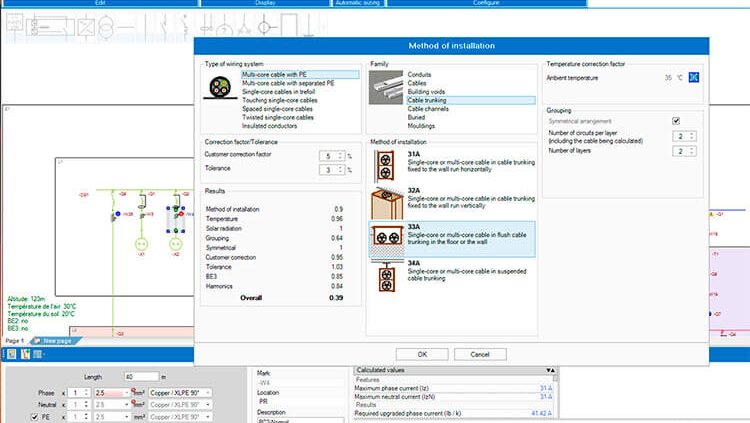The image size is (750, 423).
Task: Click the Description input field
Action: 300,420
